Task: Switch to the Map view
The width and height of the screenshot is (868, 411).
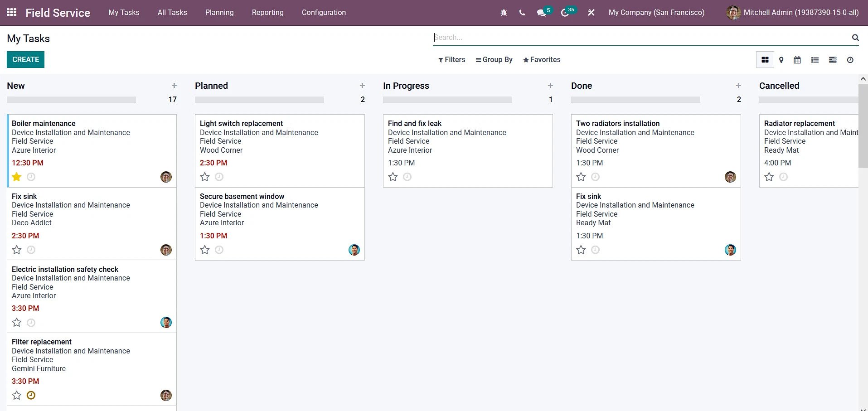Action: coord(781,59)
